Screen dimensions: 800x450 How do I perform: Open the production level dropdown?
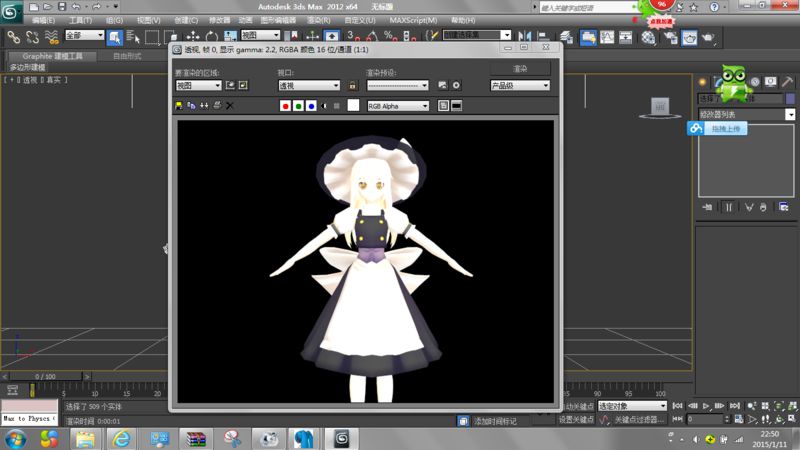(x=520, y=86)
